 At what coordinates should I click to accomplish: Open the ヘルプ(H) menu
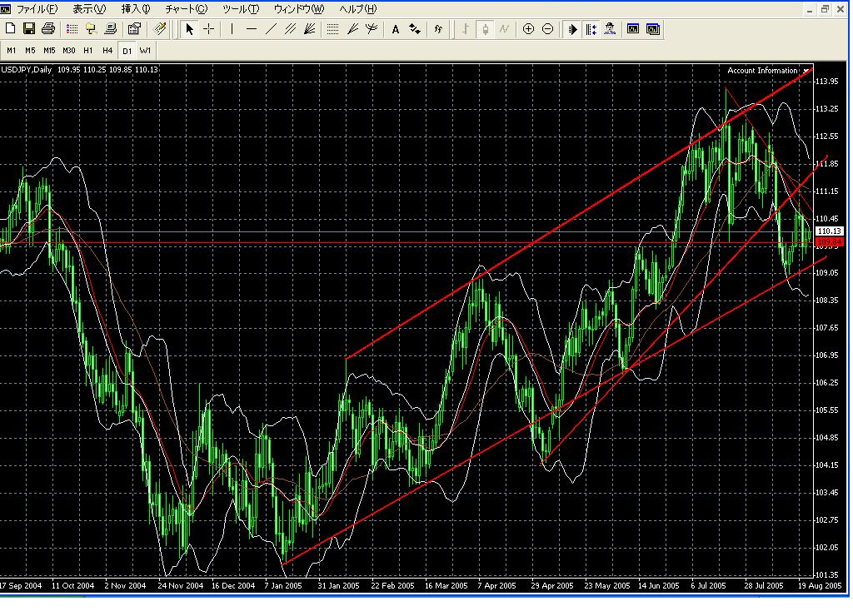coord(357,9)
